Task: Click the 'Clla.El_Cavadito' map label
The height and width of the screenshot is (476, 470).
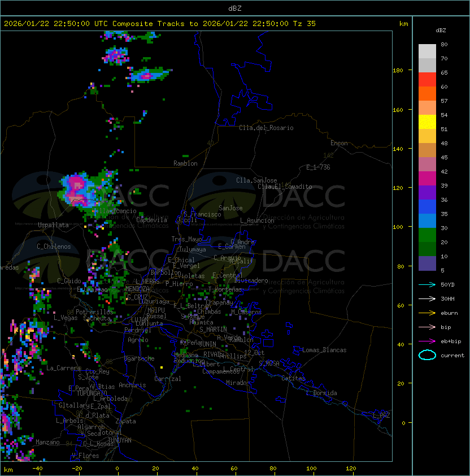Action: [x=285, y=187]
